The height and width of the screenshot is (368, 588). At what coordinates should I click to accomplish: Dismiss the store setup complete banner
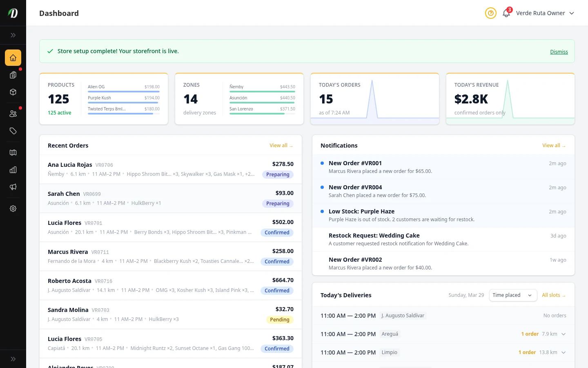[x=559, y=52]
